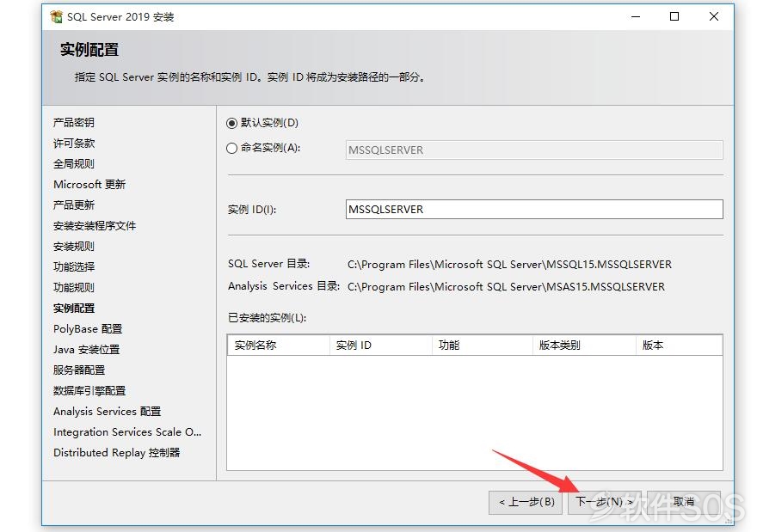Viewport: 757px width, 532px height.
Task: Go to the Integration Services Scale O... step
Action: [127, 432]
